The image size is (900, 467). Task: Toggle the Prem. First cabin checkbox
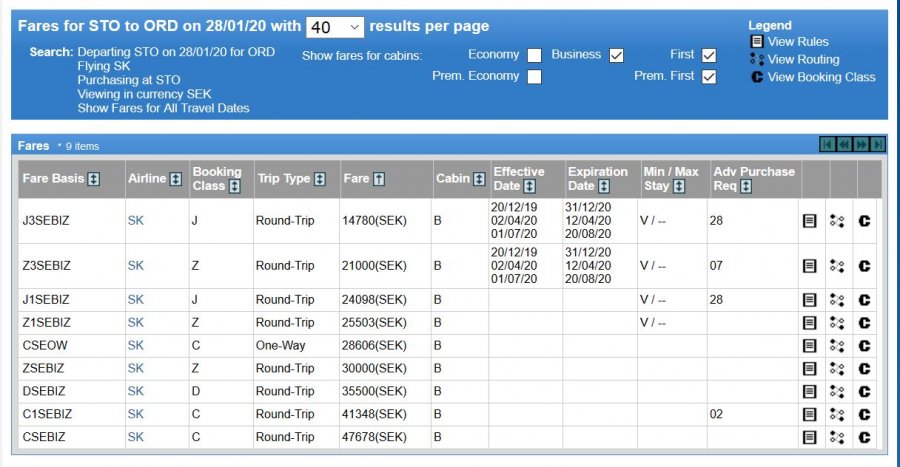[x=709, y=77]
